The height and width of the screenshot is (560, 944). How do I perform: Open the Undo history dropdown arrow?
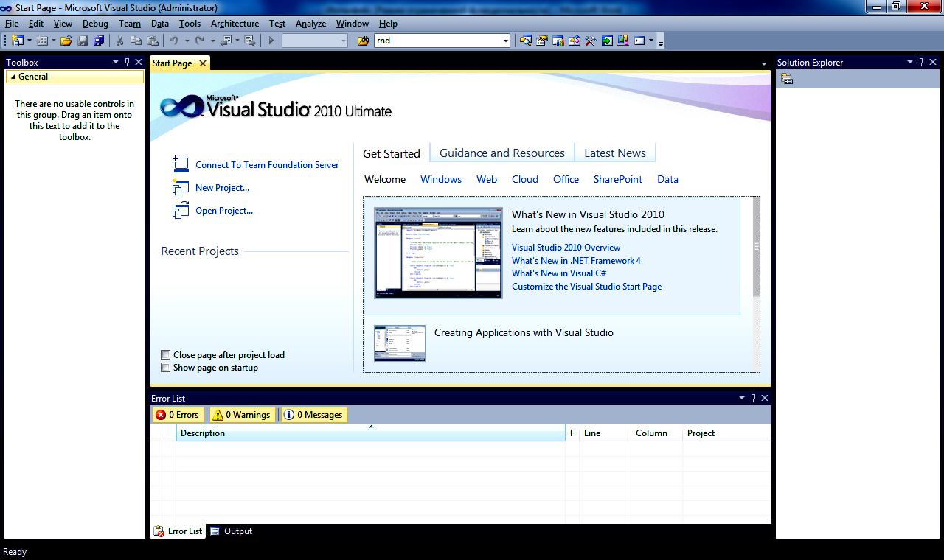click(187, 41)
